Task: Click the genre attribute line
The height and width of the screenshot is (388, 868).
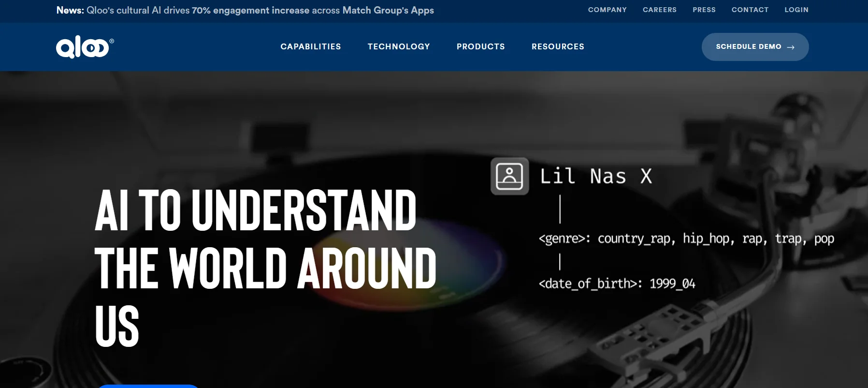Action: click(686, 239)
